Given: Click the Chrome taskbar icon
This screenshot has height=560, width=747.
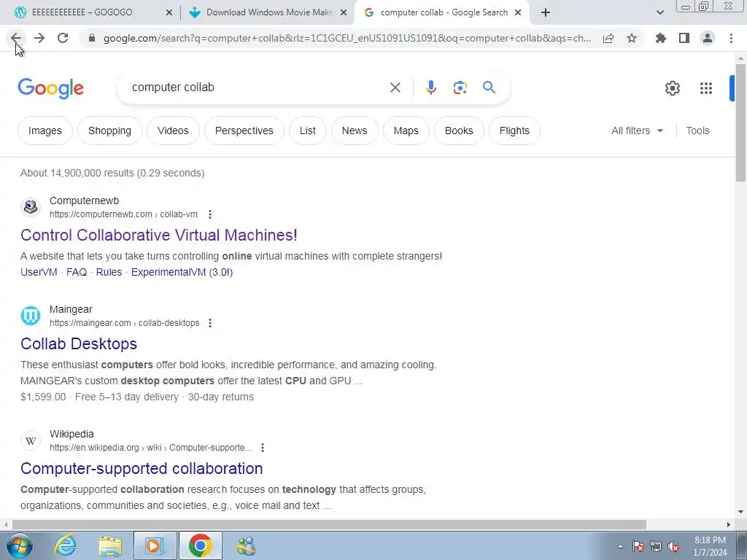Looking at the screenshot, I should coord(200,545).
